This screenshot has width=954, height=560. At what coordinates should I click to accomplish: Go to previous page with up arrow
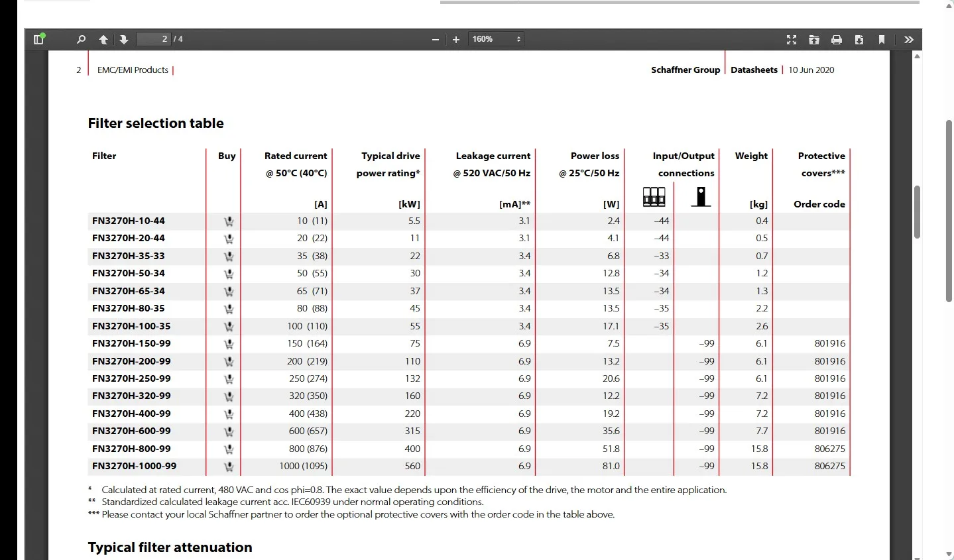(103, 39)
